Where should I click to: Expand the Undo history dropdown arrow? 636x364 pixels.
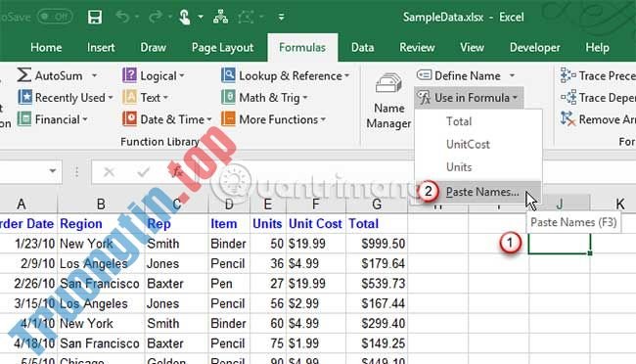[137, 17]
